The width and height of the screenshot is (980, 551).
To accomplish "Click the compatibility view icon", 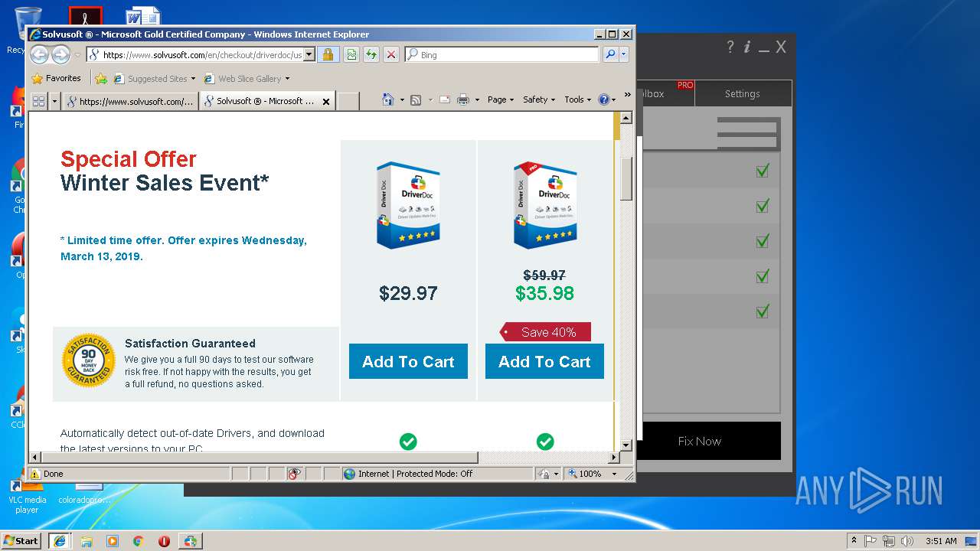I will point(351,54).
